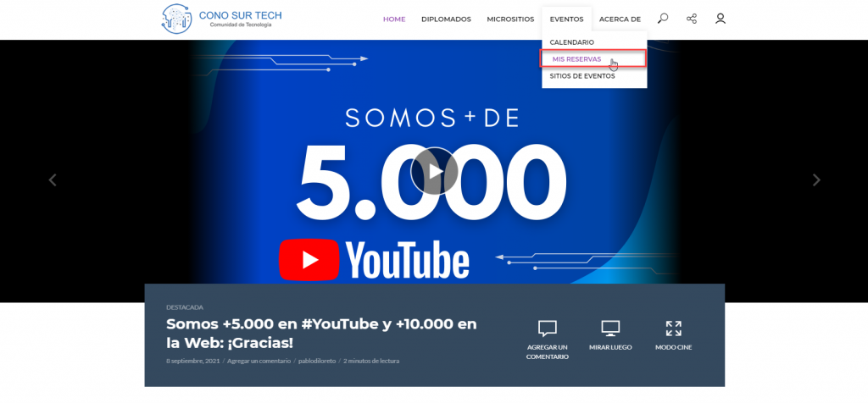The image size is (868, 403).
Task: Open the search magnifier icon
Action: tap(663, 19)
